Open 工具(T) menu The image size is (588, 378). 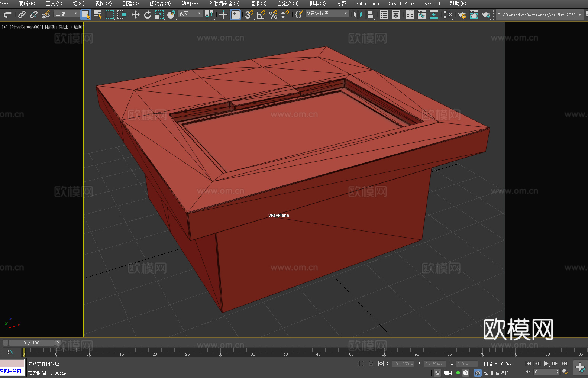[54, 3]
